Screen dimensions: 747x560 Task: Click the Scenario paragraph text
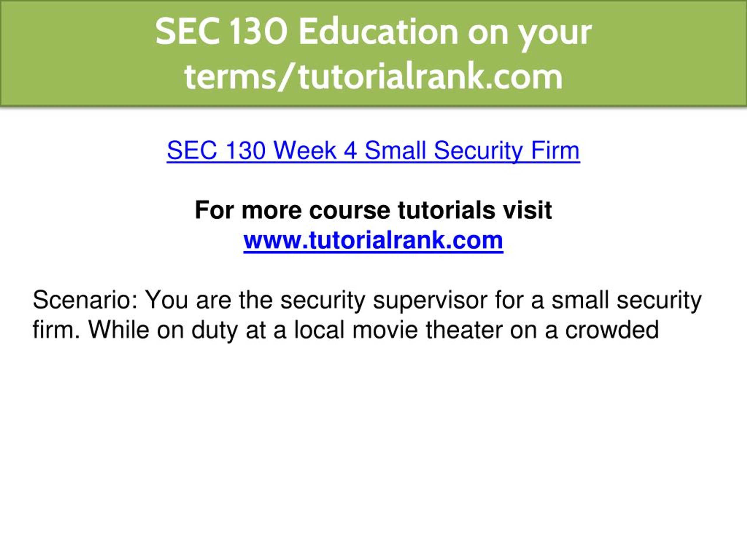(367, 315)
